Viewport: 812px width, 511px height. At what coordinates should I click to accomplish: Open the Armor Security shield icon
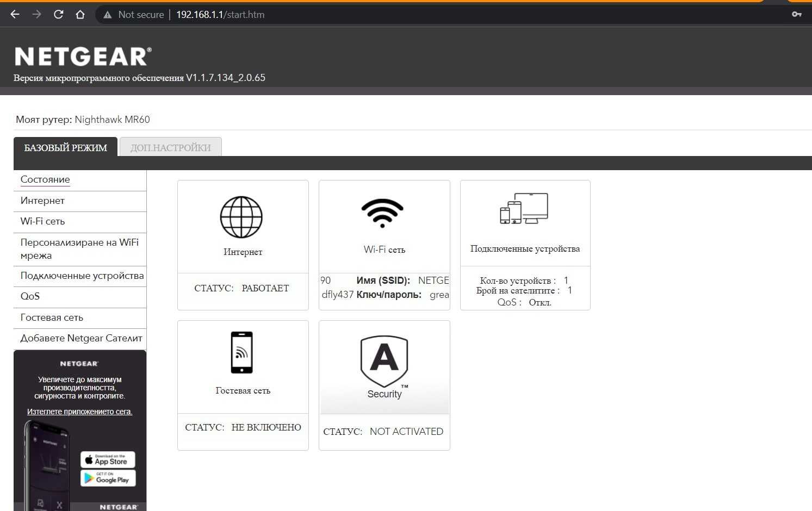[385, 362]
